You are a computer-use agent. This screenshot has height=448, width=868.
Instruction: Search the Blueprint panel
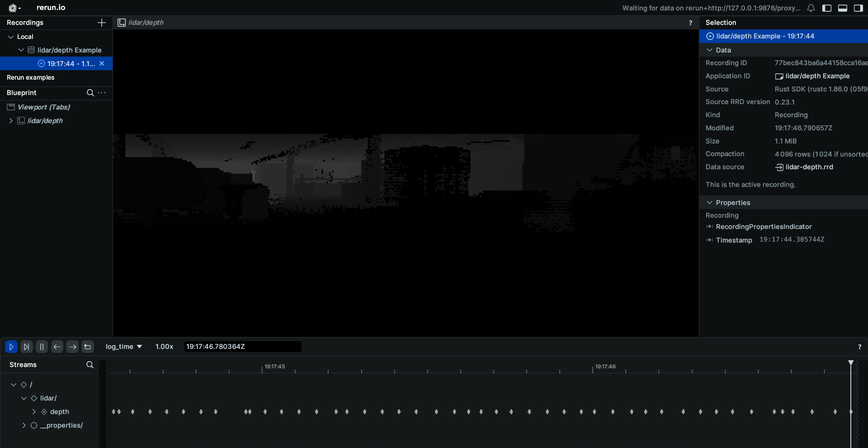(90, 93)
